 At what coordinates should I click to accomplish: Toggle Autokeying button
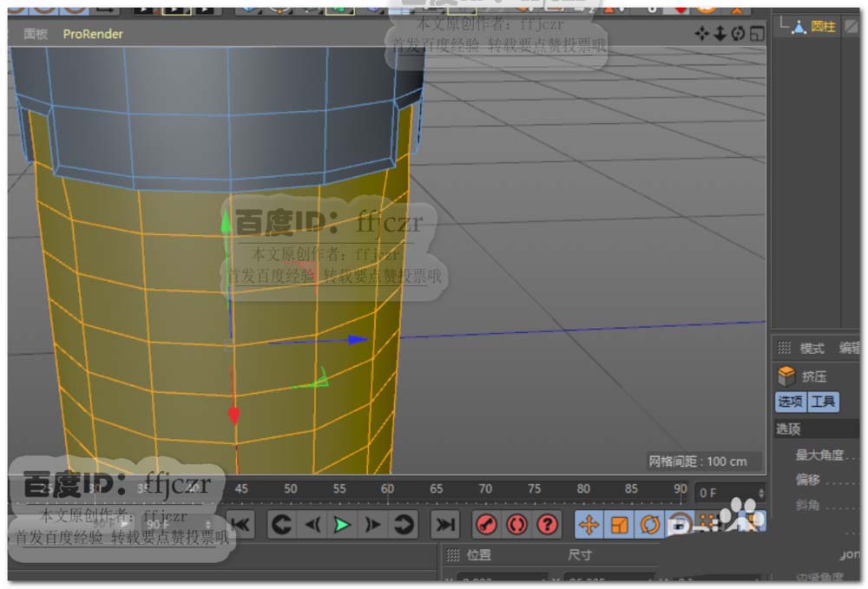point(517,525)
